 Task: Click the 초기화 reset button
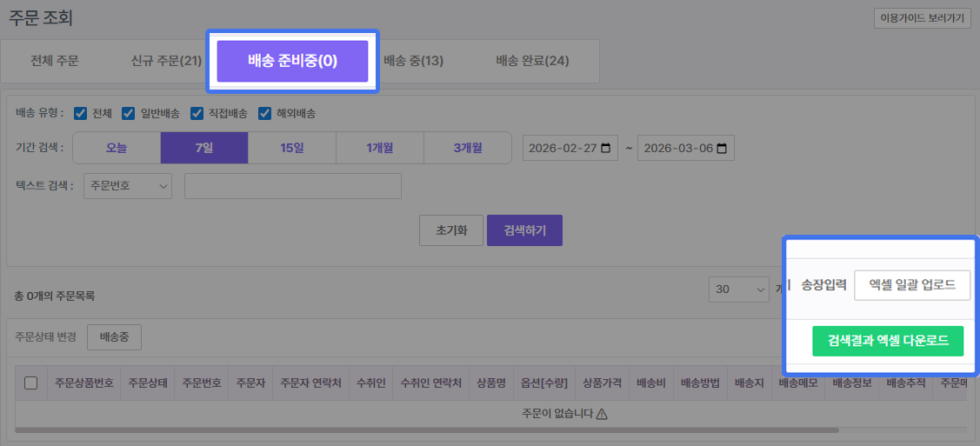click(x=450, y=230)
